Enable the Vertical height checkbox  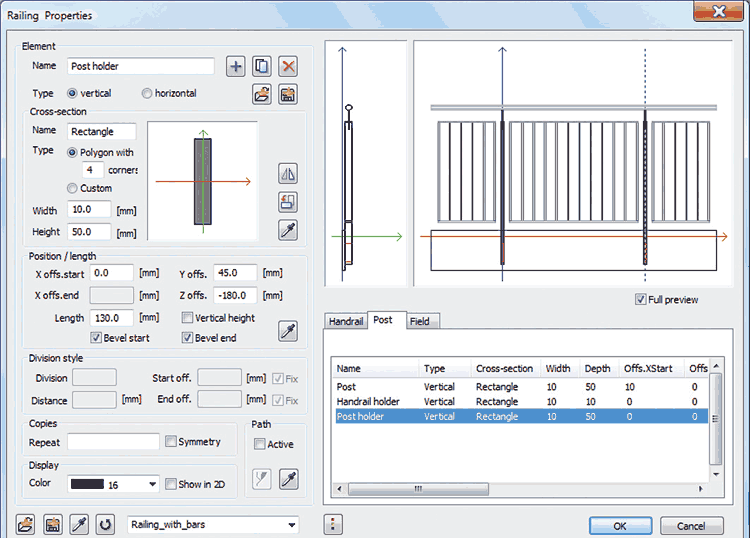point(187,318)
